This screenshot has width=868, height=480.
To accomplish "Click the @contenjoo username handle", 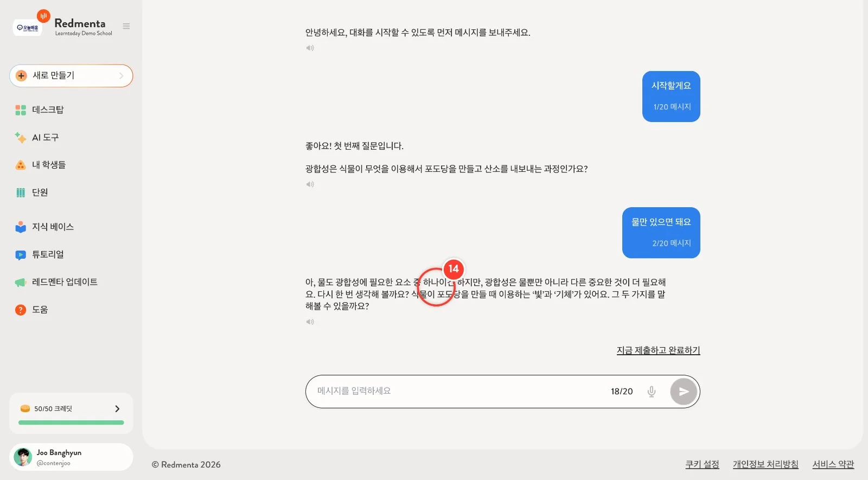I will pos(54,464).
